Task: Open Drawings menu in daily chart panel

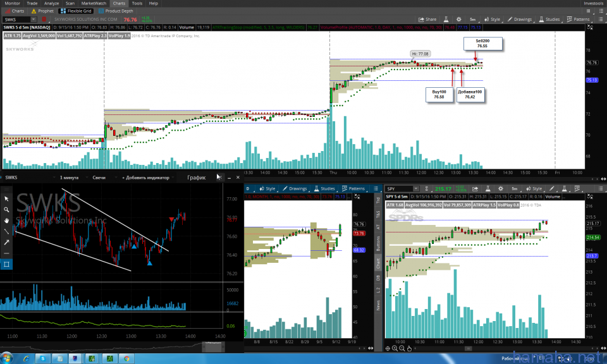Action: click(295, 188)
